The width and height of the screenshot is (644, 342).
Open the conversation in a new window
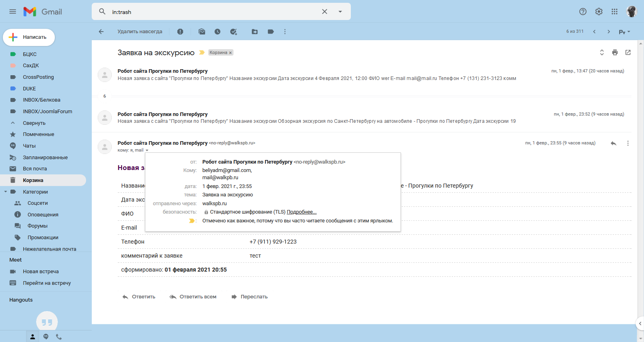click(628, 52)
